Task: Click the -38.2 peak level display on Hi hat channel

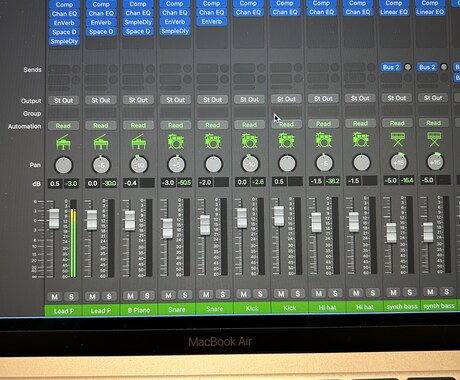Action: pyautogui.click(x=332, y=181)
